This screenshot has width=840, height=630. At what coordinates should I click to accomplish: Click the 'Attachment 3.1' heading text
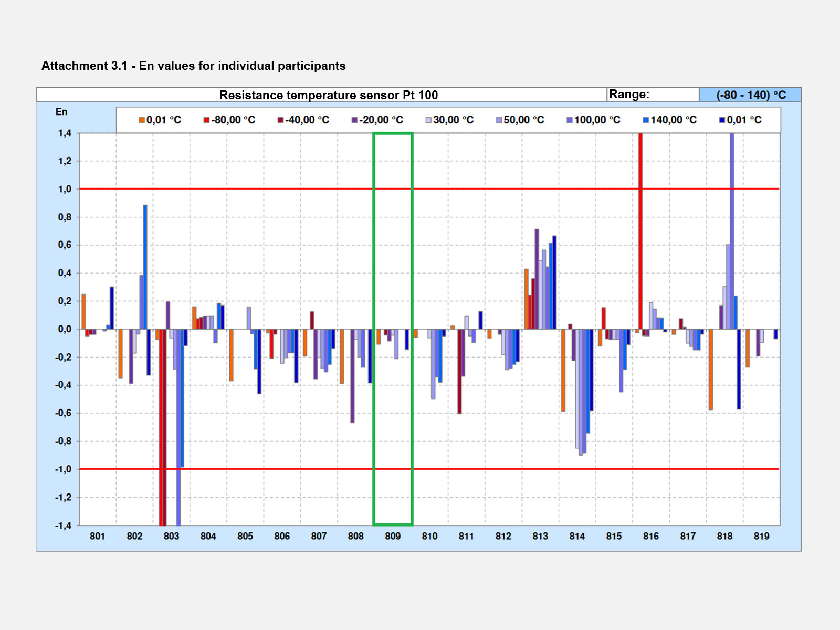pos(194,66)
